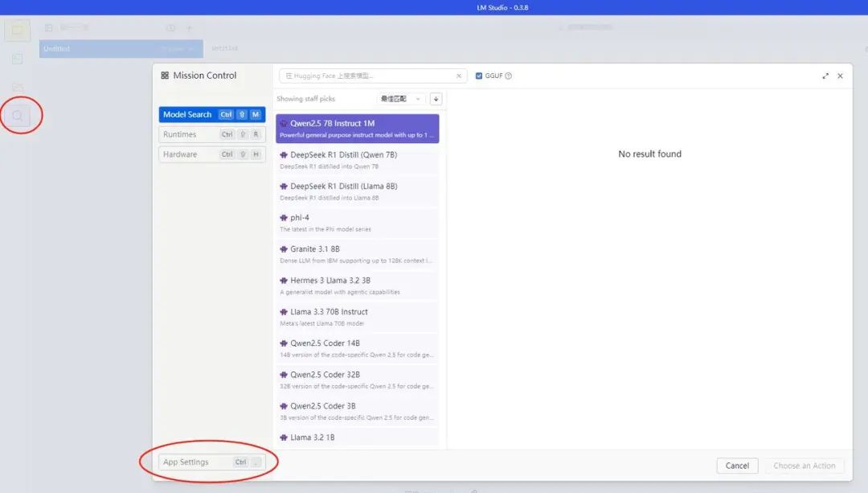
Task: Open App Settings
Action: (212, 462)
